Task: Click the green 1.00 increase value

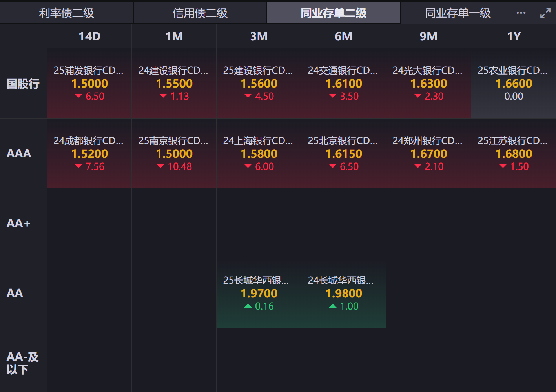Action: point(349,306)
